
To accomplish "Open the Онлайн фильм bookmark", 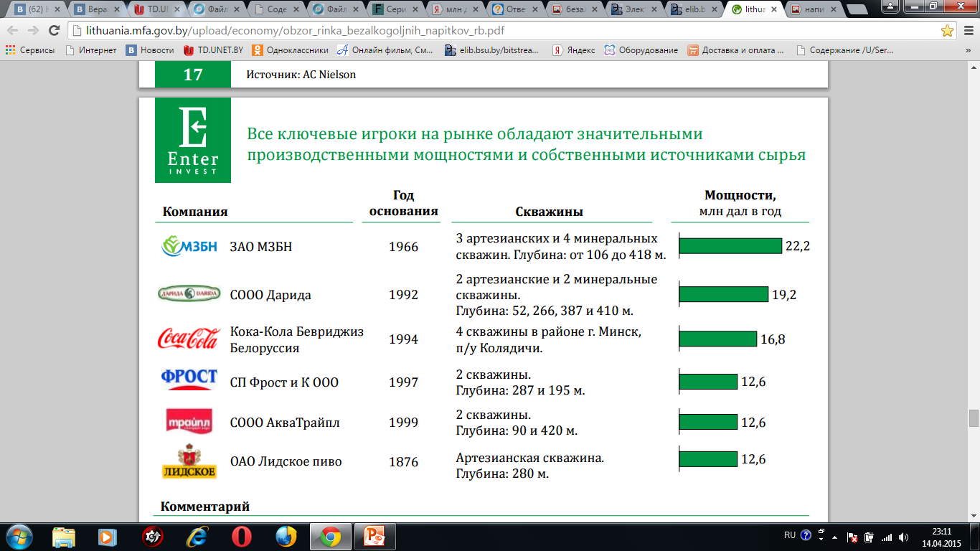I will point(385,50).
